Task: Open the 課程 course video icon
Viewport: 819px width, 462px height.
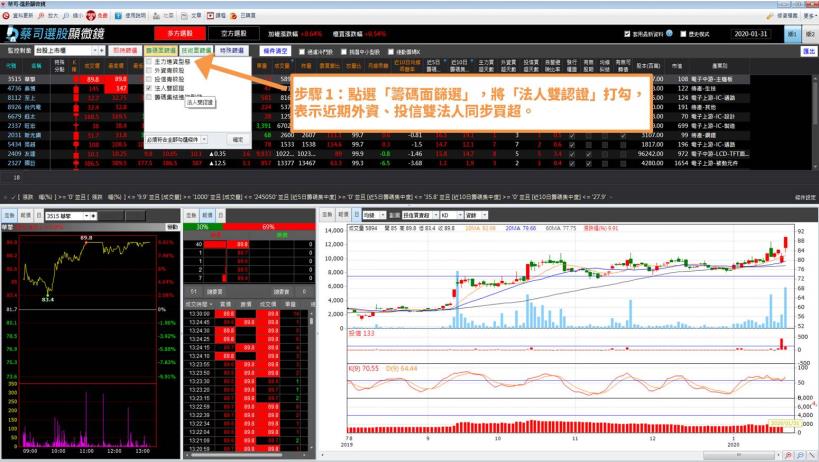Action: [x=210, y=16]
